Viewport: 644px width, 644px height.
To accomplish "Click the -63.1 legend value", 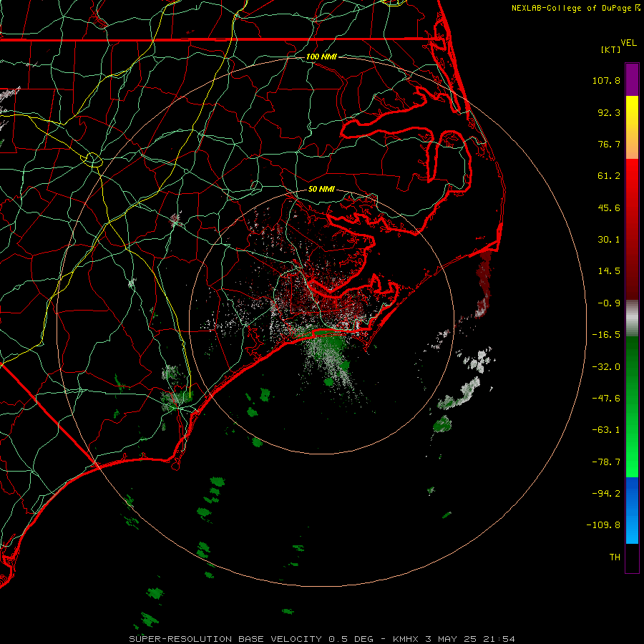I will (x=606, y=430).
